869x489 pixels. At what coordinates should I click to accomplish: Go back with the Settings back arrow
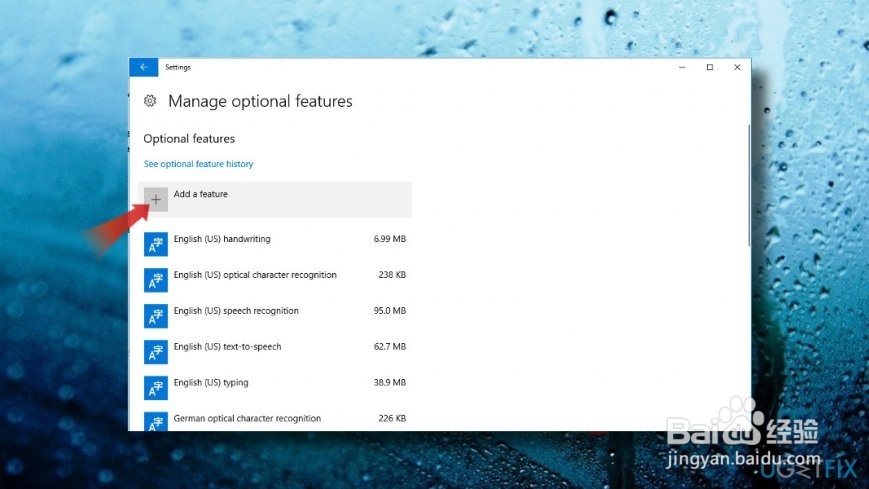click(144, 67)
